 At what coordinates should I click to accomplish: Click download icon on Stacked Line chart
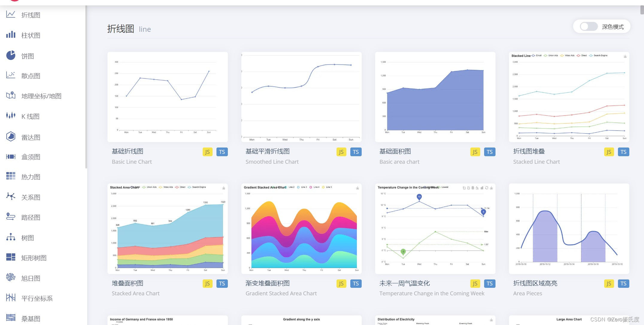click(625, 56)
